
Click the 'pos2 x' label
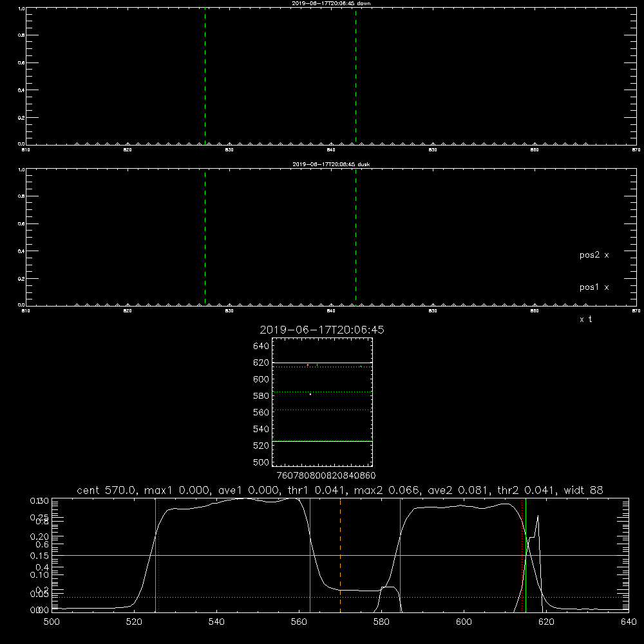pyautogui.click(x=594, y=255)
